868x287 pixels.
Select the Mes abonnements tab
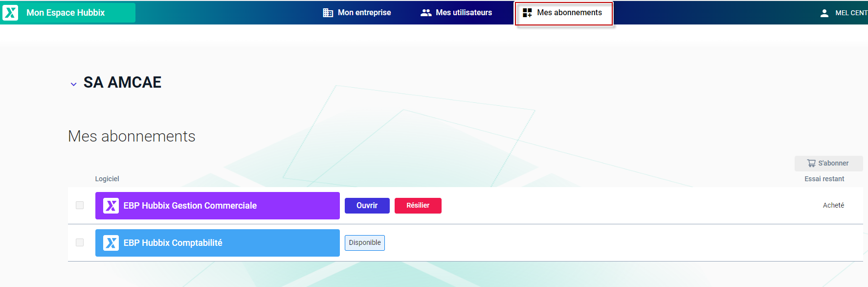point(563,13)
